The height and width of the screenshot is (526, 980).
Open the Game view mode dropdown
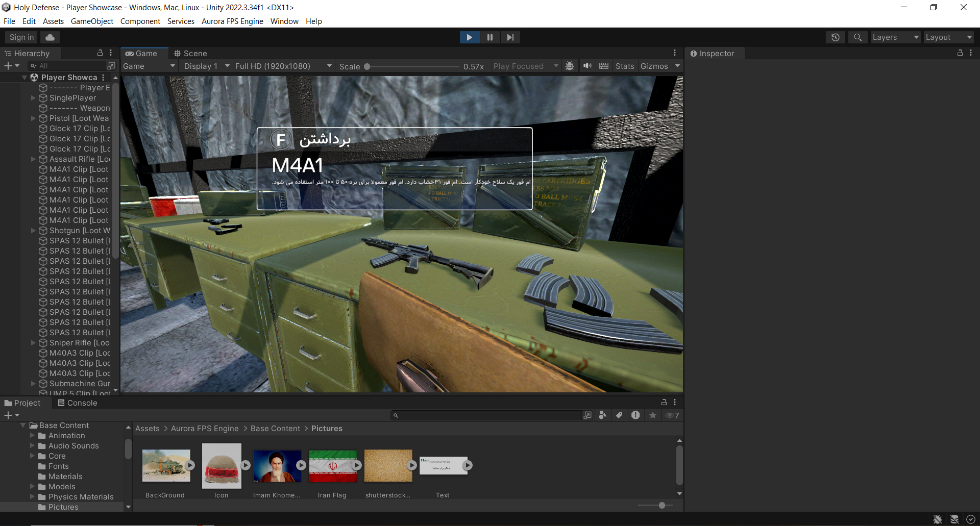(149, 66)
